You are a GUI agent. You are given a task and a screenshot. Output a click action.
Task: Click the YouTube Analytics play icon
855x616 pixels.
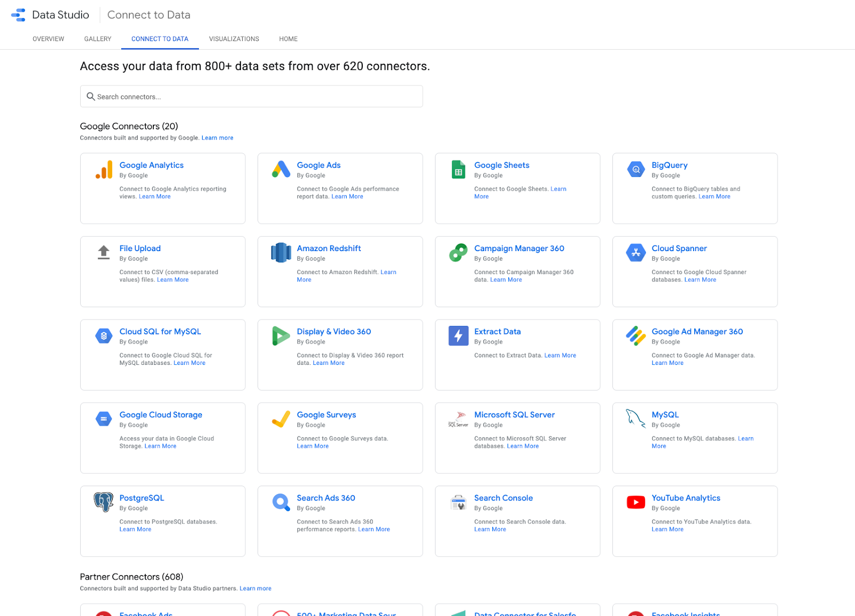click(636, 502)
